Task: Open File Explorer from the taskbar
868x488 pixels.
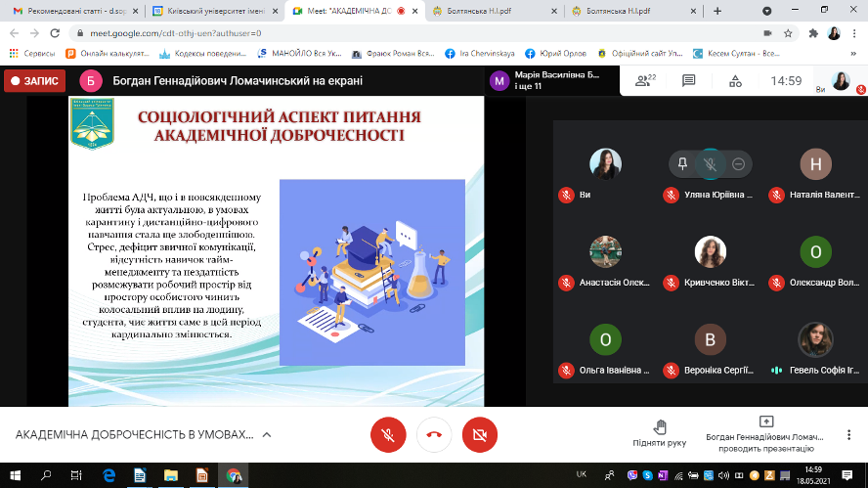Action: pyautogui.click(x=171, y=475)
